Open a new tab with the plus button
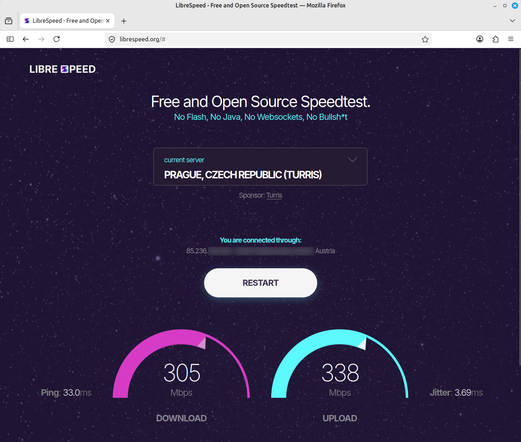This screenshot has width=521, height=442. (124, 21)
